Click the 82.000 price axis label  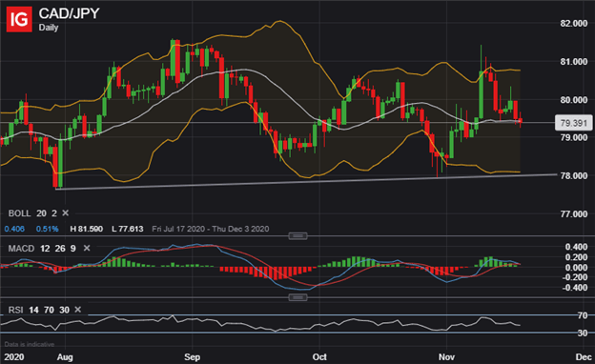tap(574, 24)
